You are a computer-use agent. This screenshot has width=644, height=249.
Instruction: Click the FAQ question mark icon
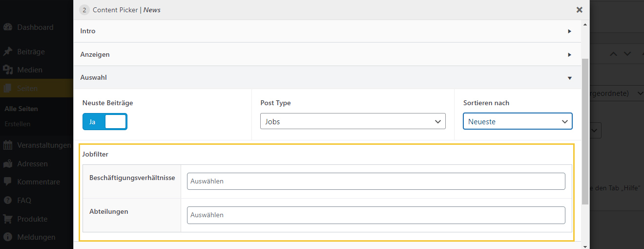pyautogui.click(x=8, y=200)
